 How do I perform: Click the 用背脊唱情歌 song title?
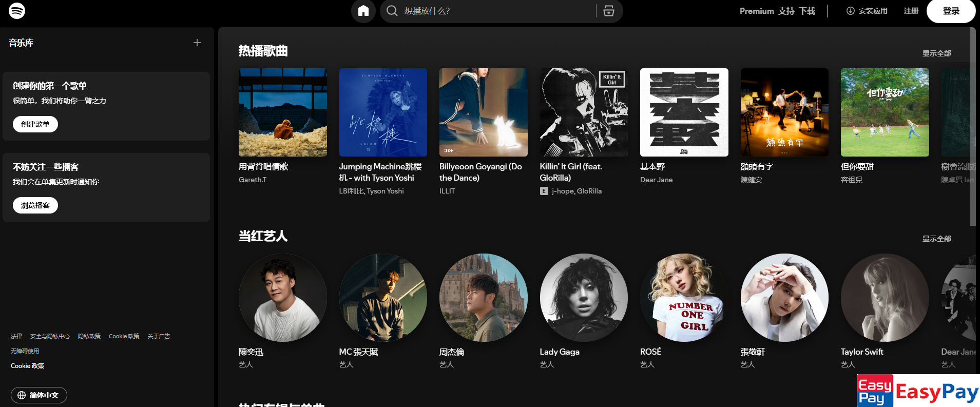click(263, 166)
